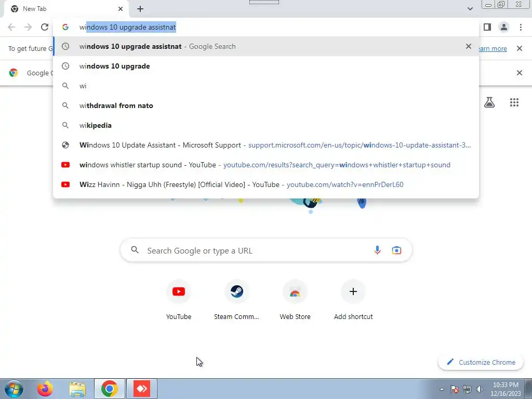Search by image with the camera lens icon

[396, 250]
